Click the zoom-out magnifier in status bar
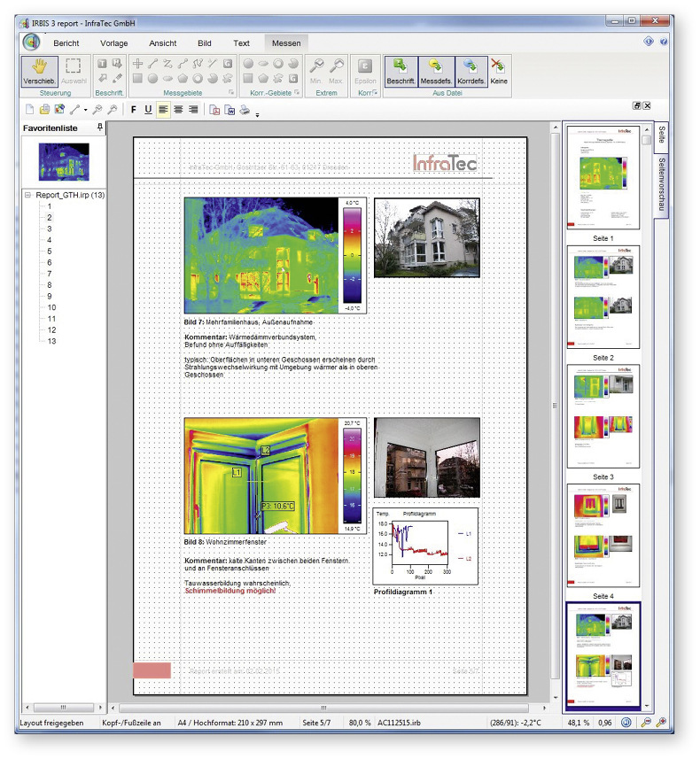The width and height of the screenshot is (700, 759). coord(647,724)
